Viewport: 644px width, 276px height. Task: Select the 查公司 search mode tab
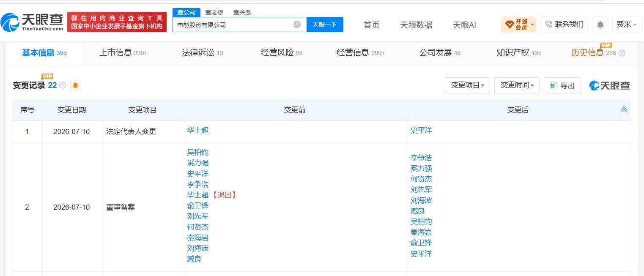[186, 12]
